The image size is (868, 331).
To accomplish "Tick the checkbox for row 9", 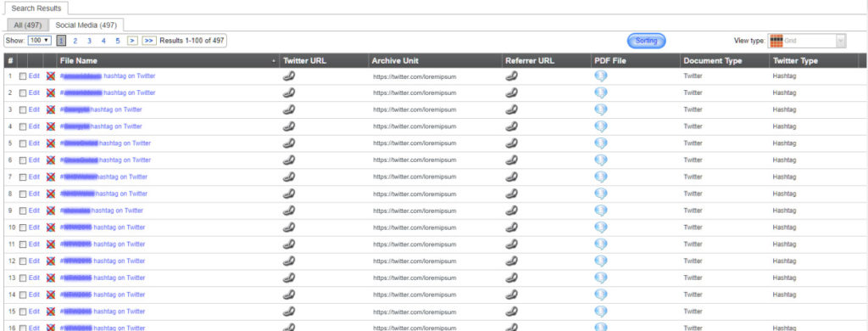I will point(23,210).
